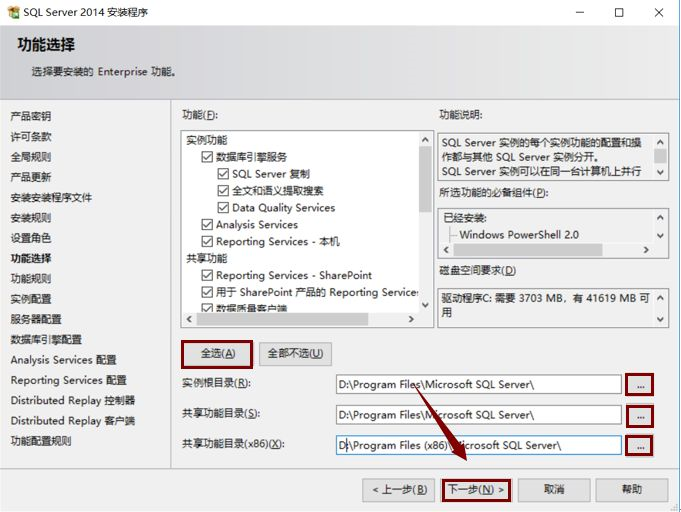Browse for the 实例根目录 folder
681x512 pixels.
point(640,385)
